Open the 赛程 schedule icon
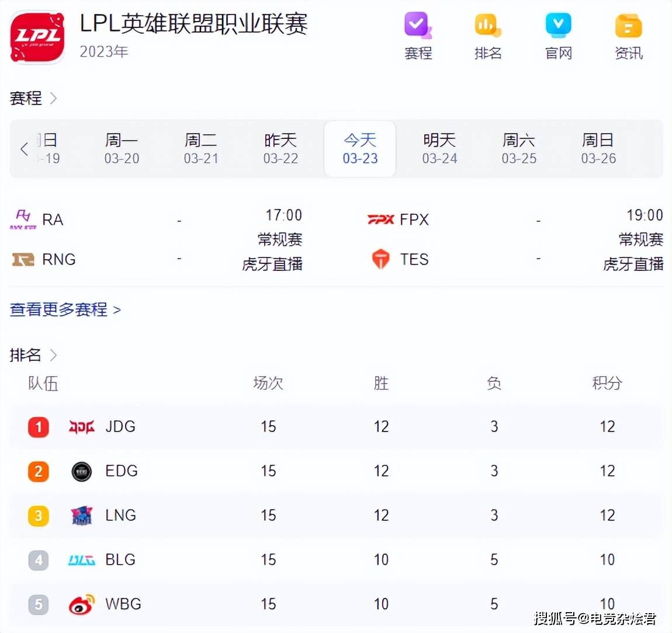The height and width of the screenshot is (633, 672). [418, 27]
